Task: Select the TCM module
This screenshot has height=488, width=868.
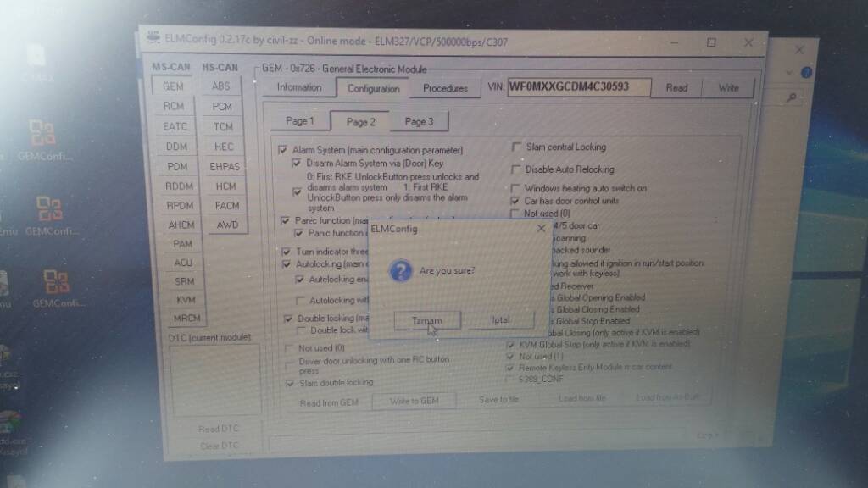Action: (223, 127)
